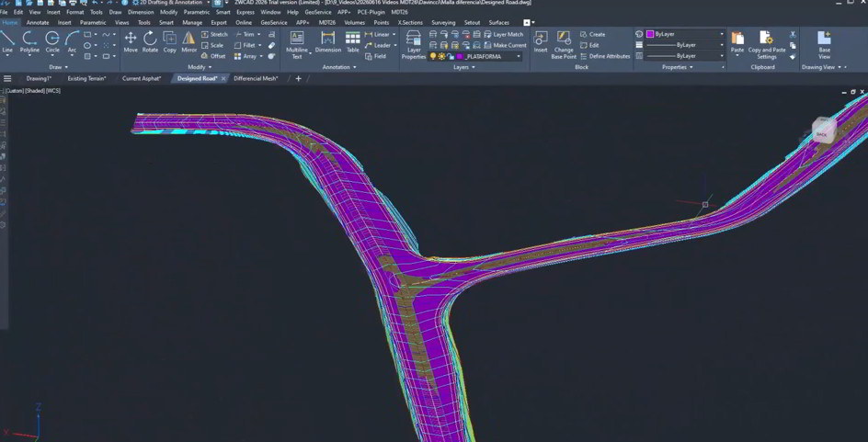868x442 pixels.
Task: Expand the Modify panel
Action: point(200,67)
